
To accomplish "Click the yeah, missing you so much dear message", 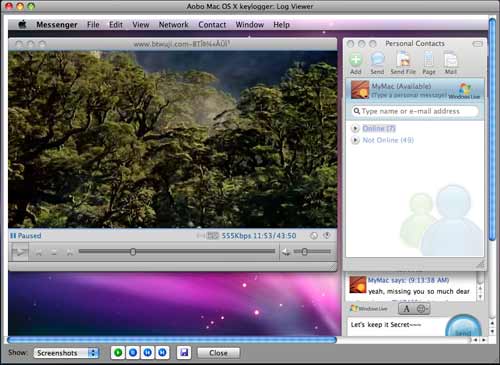I will pyautogui.click(x=419, y=291).
